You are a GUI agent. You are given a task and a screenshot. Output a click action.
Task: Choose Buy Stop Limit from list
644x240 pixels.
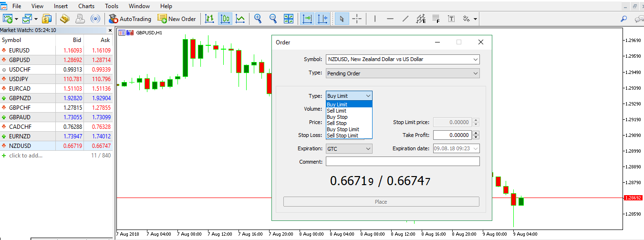[x=349, y=129]
